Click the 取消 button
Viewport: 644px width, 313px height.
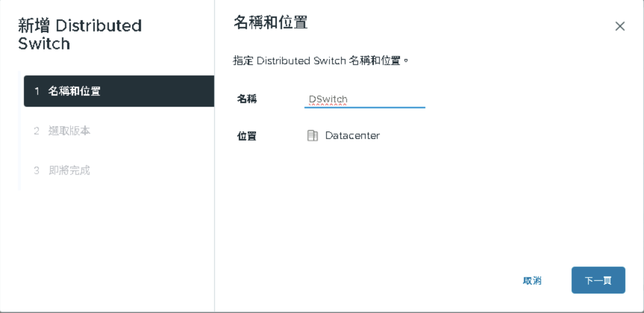click(x=532, y=281)
